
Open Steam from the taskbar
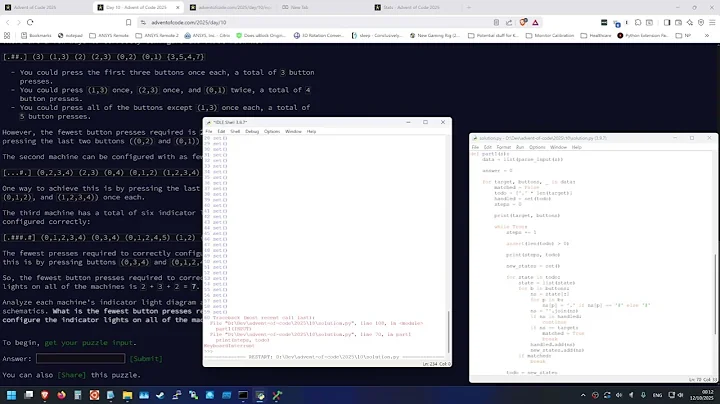pyautogui.click(x=160, y=395)
